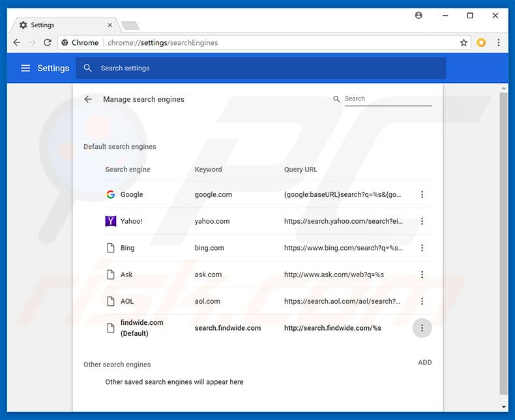
Task: Click the search.findwide.com keyword
Action: tap(228, 327)
